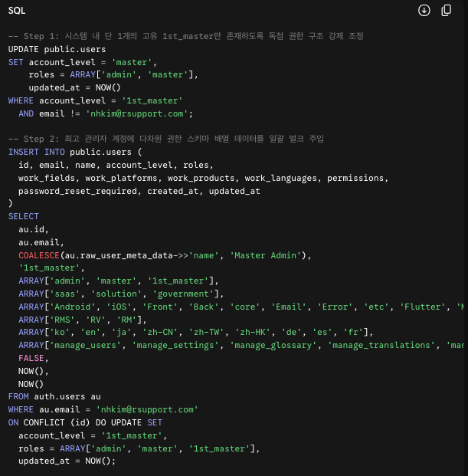Viewport: 468px width, 476px height.
Task: Click AND email != 'nhkim@rsupport.com' line
Action: pyautogui.click(x=106, y=114)
